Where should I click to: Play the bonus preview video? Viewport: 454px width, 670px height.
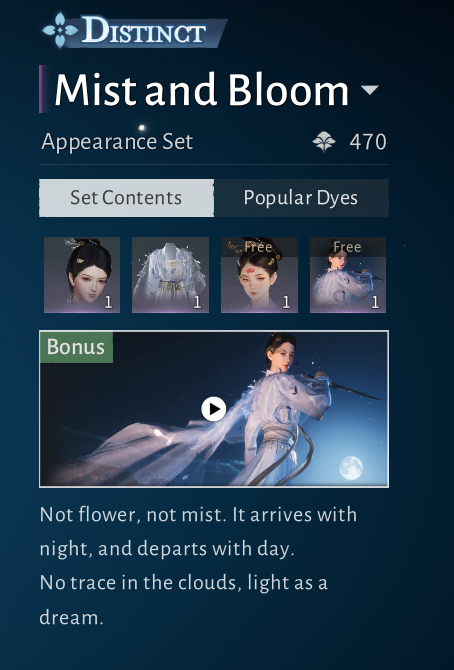214,409
